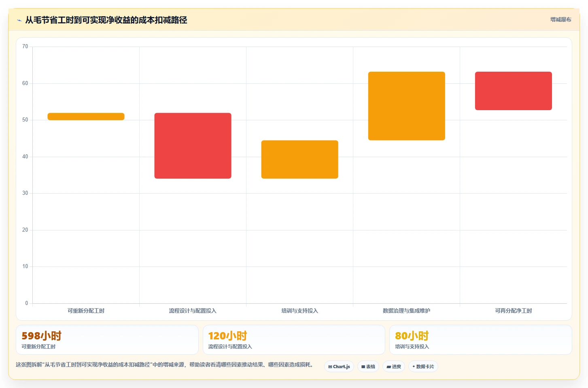Click the y-axis tick label 70

click(x=25, y=47)
